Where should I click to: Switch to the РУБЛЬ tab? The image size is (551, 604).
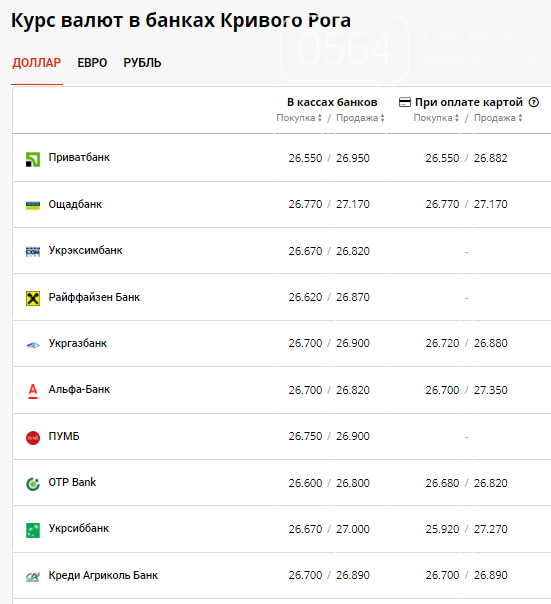coord(142,63)
